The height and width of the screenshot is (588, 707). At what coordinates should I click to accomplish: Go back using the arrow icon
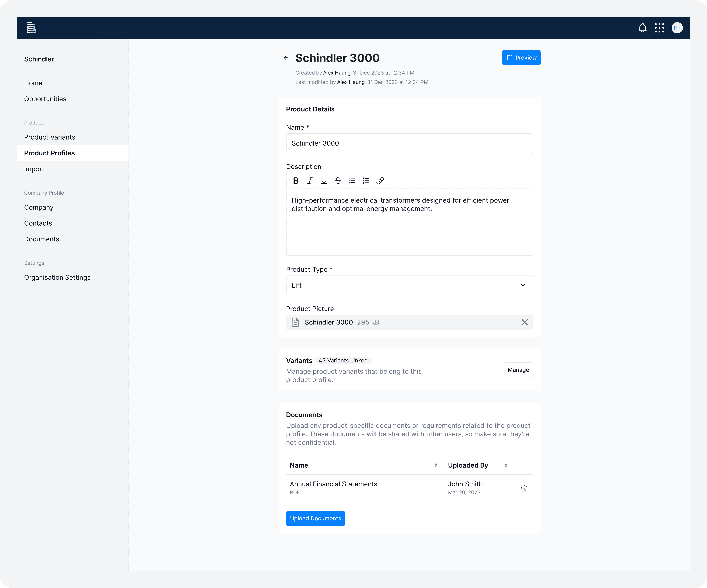coord(286,58)
